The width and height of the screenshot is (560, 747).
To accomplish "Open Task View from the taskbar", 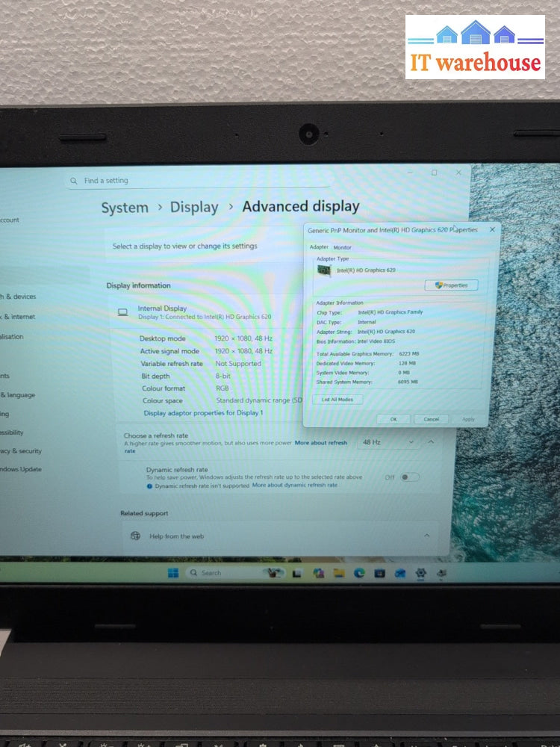I will pos(297,574).
